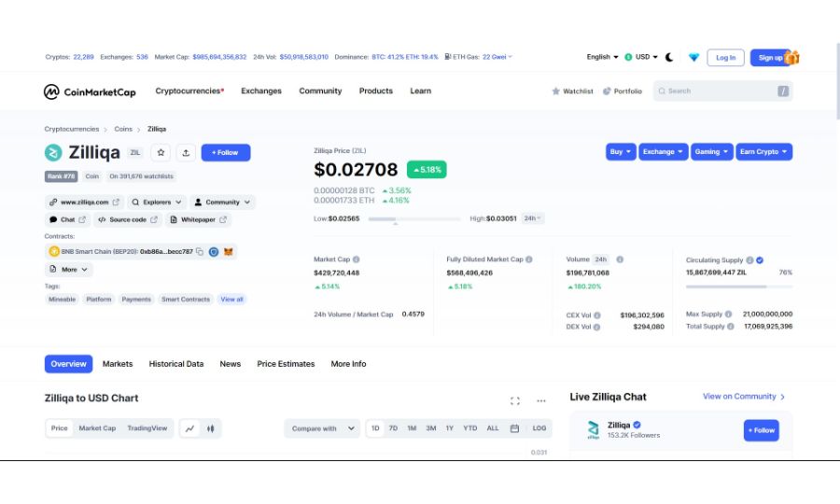Switch to Price Estimates tab
Viewport: 840px width, 504px height.
coord(286,364)
